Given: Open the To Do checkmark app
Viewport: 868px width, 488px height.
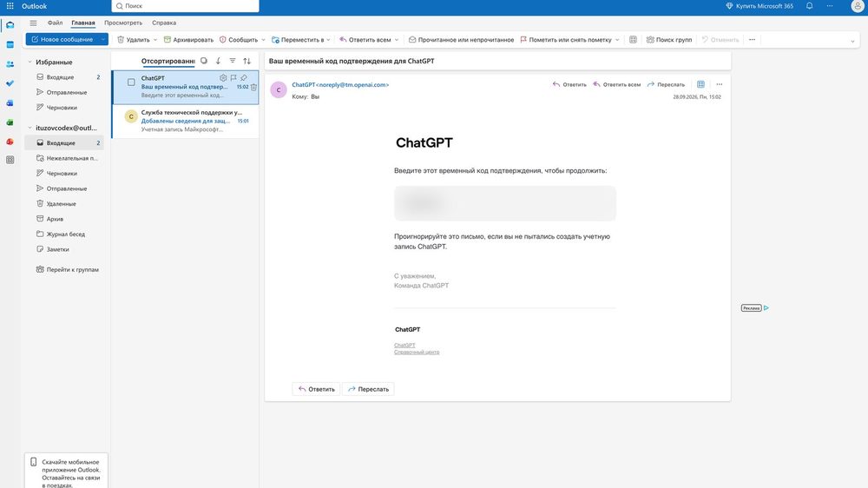Looking at the screenshot, I should click(x=10, y=83).
